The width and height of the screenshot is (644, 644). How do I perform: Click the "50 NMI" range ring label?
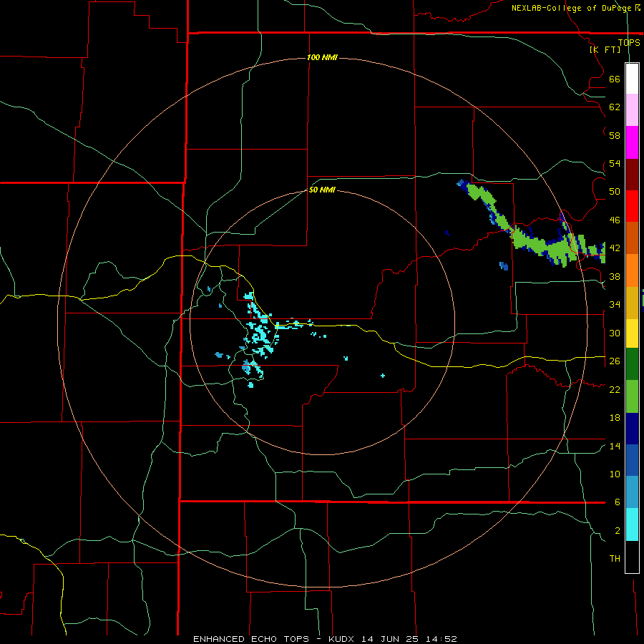322,190
